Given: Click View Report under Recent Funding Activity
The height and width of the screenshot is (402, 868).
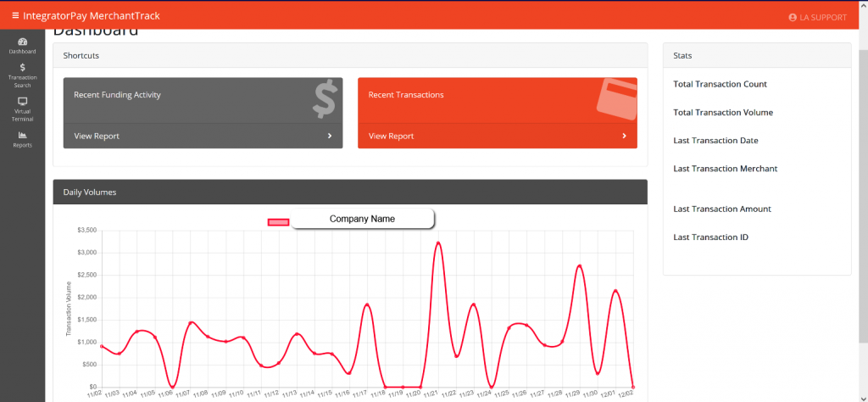Looking at the screenshot, I should pyautogui.click(x=97, y=136).
